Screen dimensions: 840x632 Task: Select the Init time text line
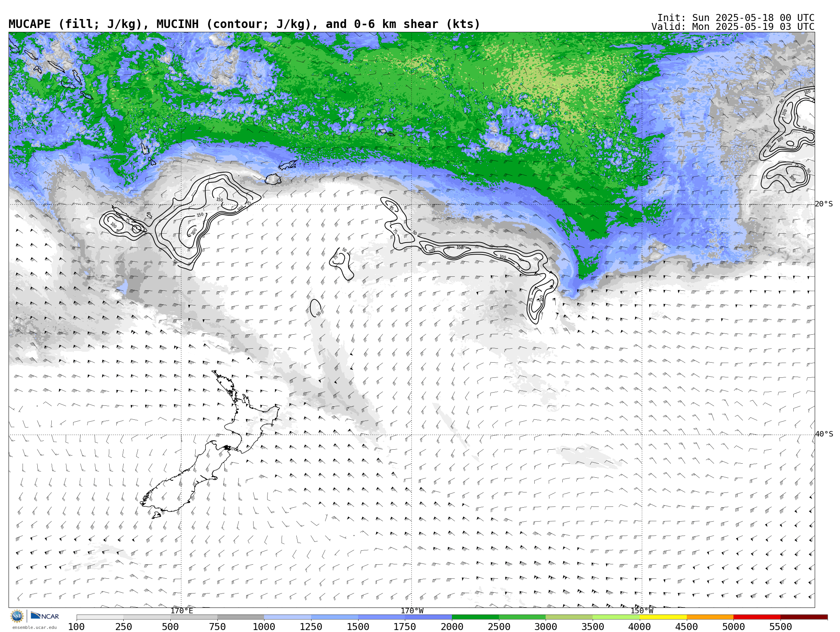click(736, 18)
